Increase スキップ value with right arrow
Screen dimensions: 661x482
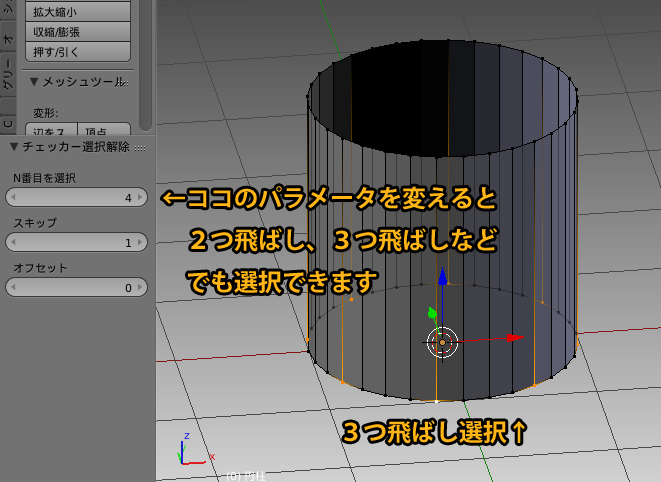(140, 242)
